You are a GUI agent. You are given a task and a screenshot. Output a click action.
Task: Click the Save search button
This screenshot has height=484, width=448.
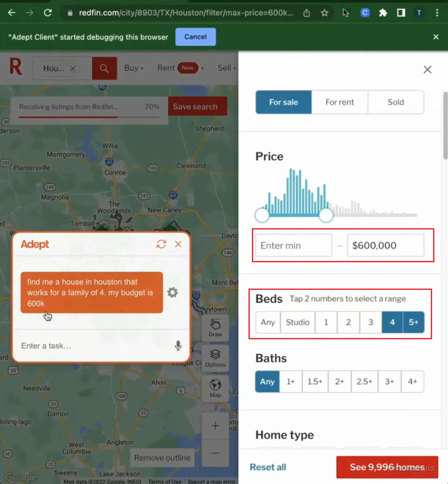[x=198, y=106]
